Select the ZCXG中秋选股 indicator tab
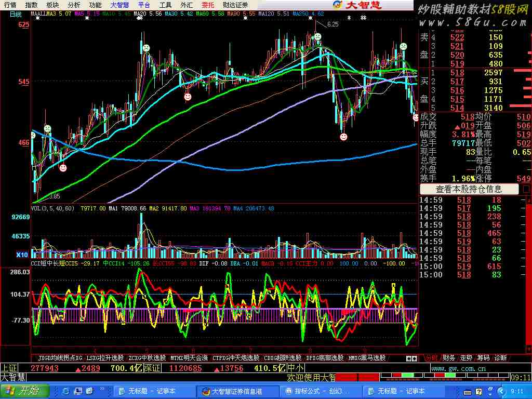Screen dimensions: 532x399 (147, 357)
